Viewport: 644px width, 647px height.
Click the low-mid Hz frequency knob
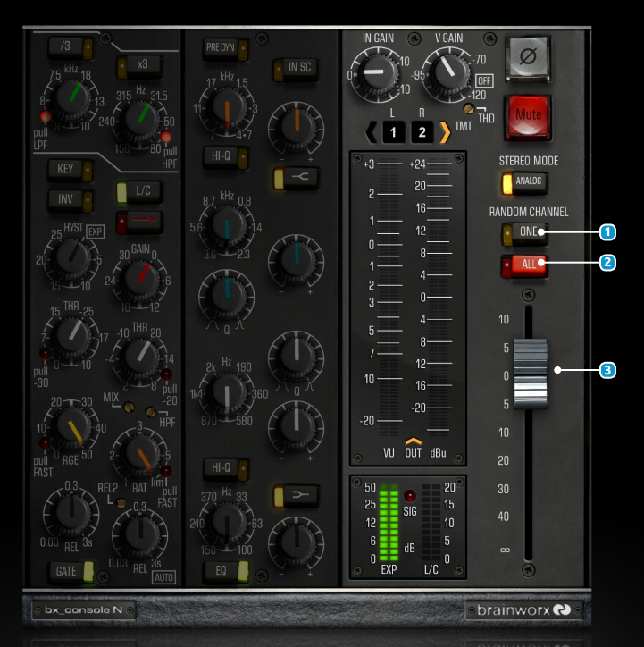tap(226, 392)
